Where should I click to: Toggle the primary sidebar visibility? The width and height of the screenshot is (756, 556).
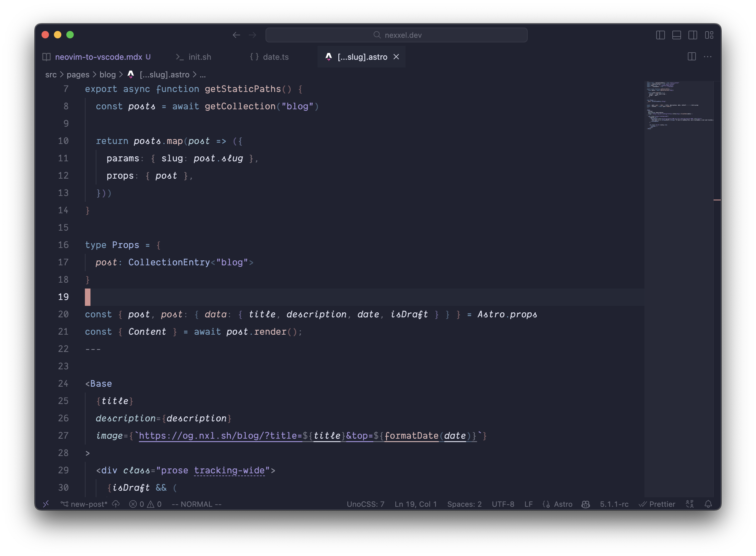[660, 35]
